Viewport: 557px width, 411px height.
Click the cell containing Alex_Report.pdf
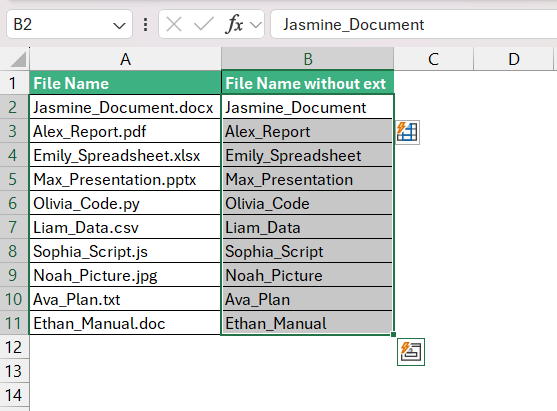(125, 131)
